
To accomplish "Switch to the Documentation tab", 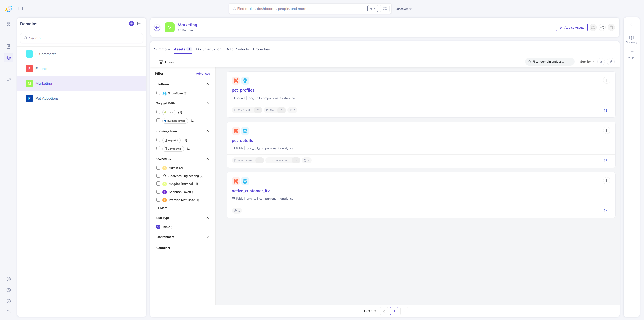I will (208, 49).
